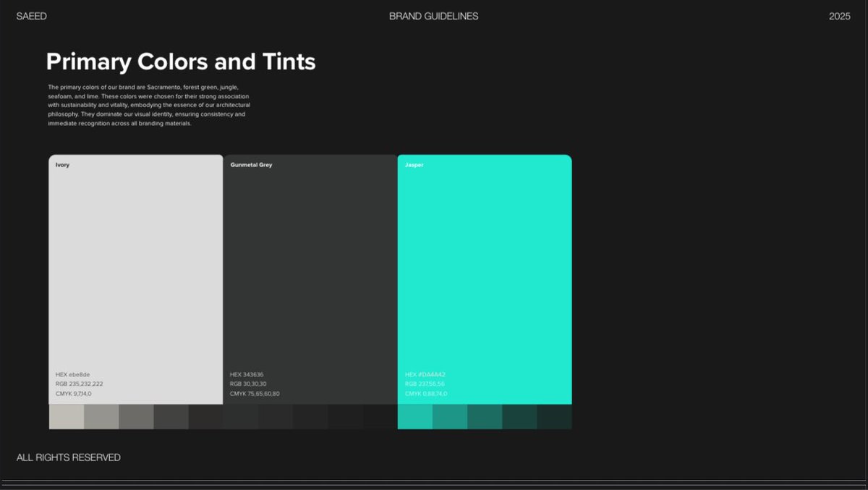This screenshot has width=868, height=490.
Task: Click the 'Gunmetal Grey' swatch label
Action: coord(251,165)
